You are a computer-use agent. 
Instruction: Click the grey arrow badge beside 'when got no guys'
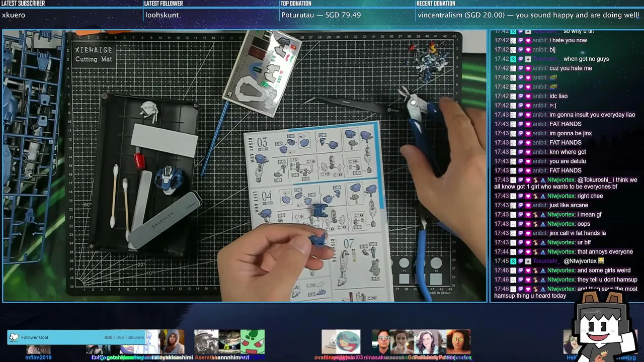[528, 59]
